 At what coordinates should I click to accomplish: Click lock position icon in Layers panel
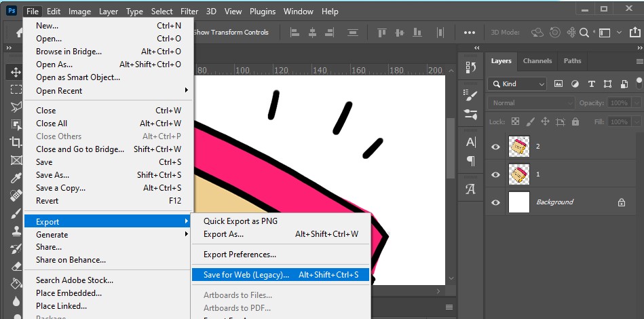point(545,121)
